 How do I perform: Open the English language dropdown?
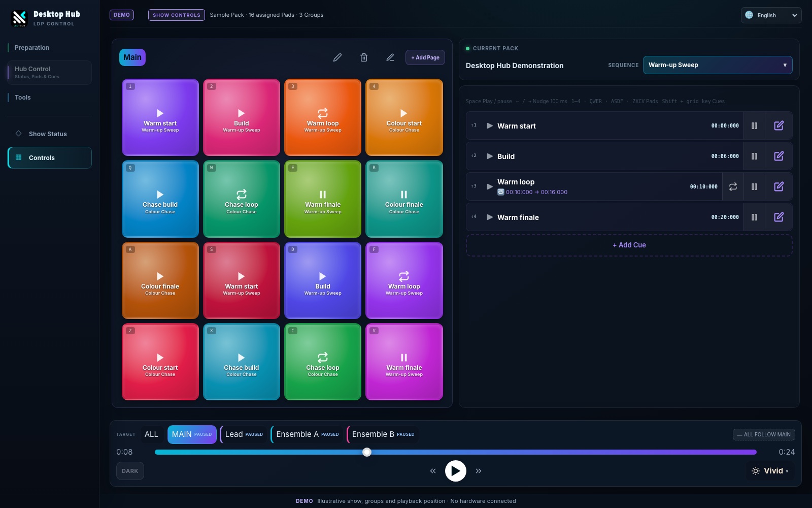(x=771, y=15)
